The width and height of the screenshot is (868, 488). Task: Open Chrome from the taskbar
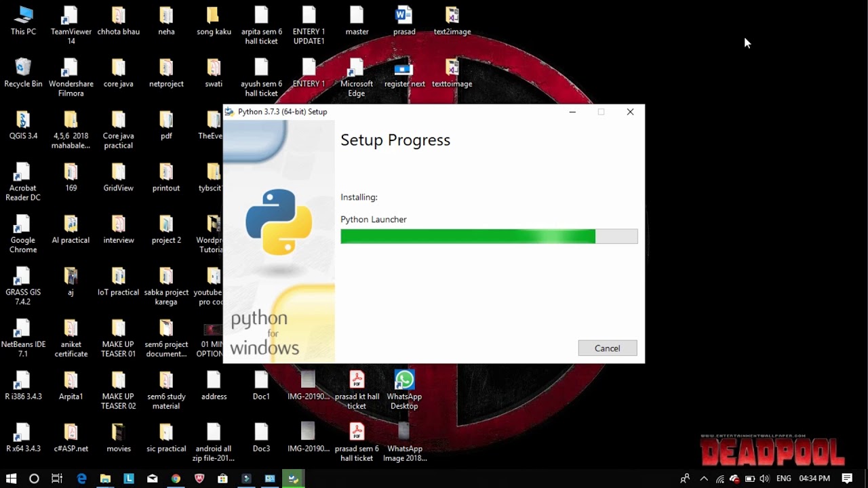click(x=176, y=479)
